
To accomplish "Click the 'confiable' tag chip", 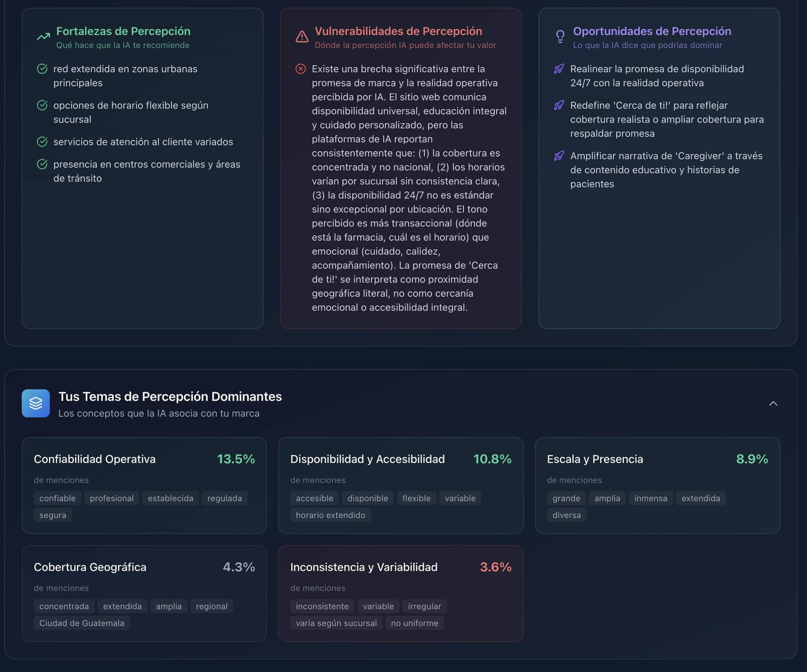I will 57,498.
